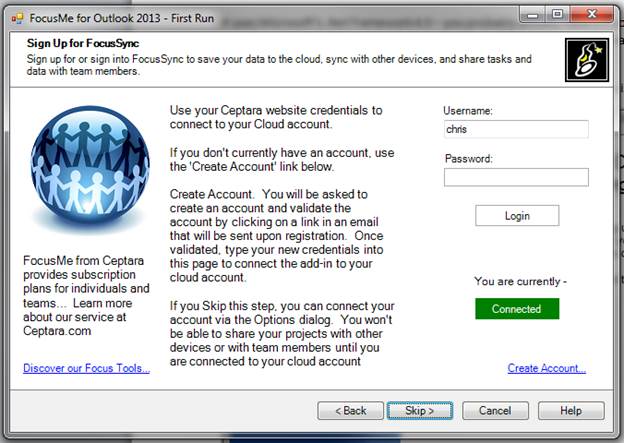Click the Username: label
624x443 pixels.
click(468, 111)
